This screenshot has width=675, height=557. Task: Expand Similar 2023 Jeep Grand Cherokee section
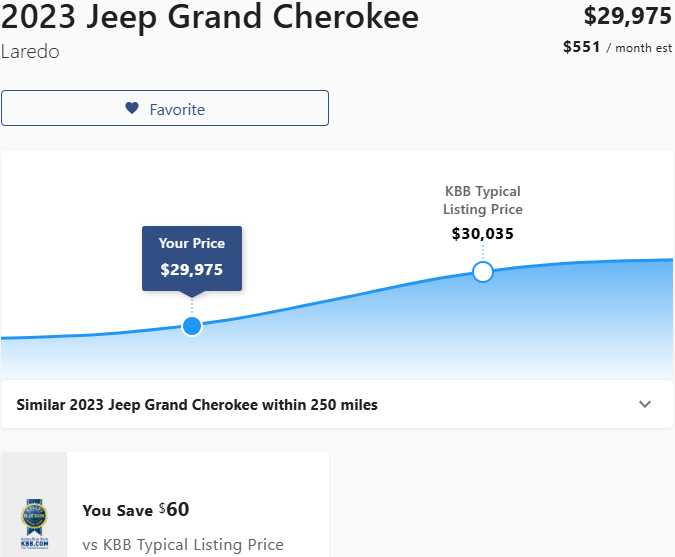tap(197, 405)
